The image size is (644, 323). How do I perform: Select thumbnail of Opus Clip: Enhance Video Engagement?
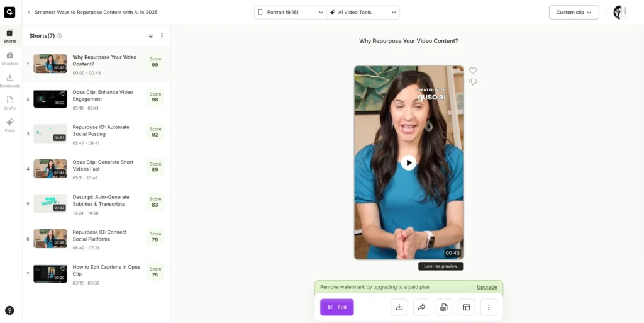pos(50,99)
